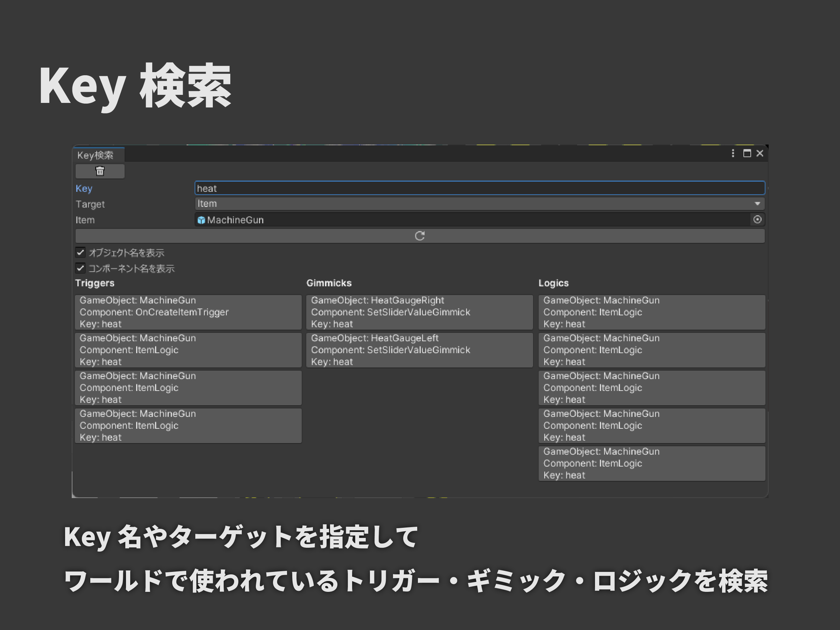Open the three-dot window options menu
Viewport: 840px width, 630px height.
pos(733,153)
